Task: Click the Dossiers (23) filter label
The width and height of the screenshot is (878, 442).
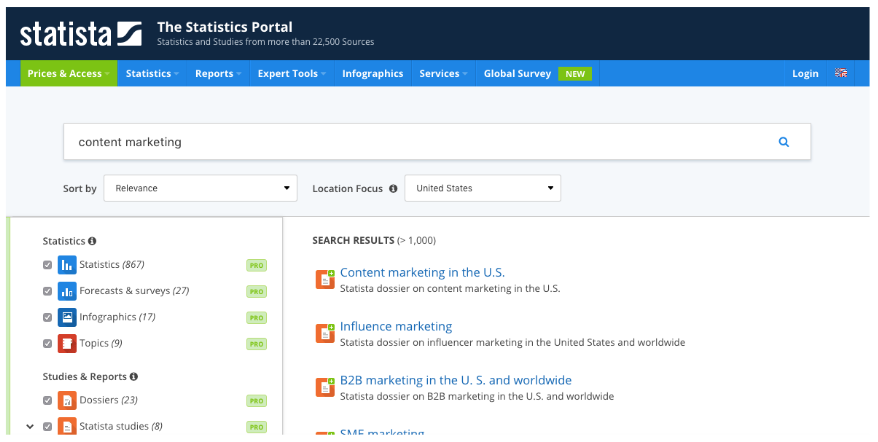Action: [x=109, y=401]
